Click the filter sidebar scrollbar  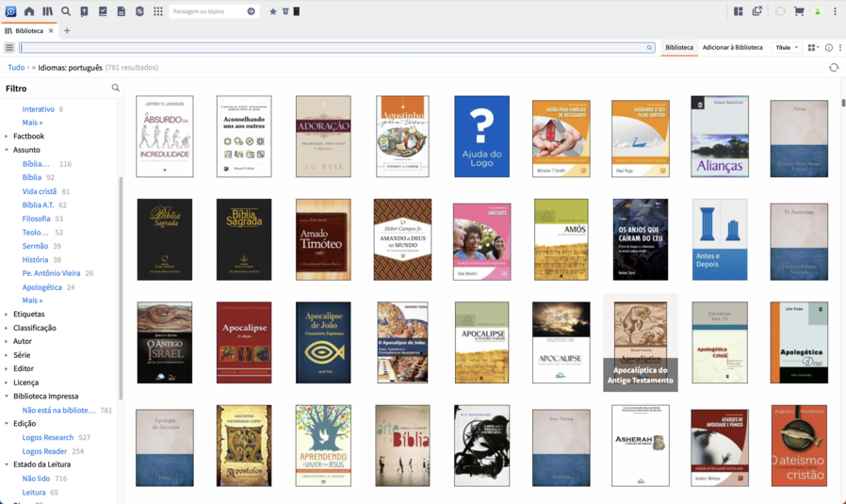121,288
